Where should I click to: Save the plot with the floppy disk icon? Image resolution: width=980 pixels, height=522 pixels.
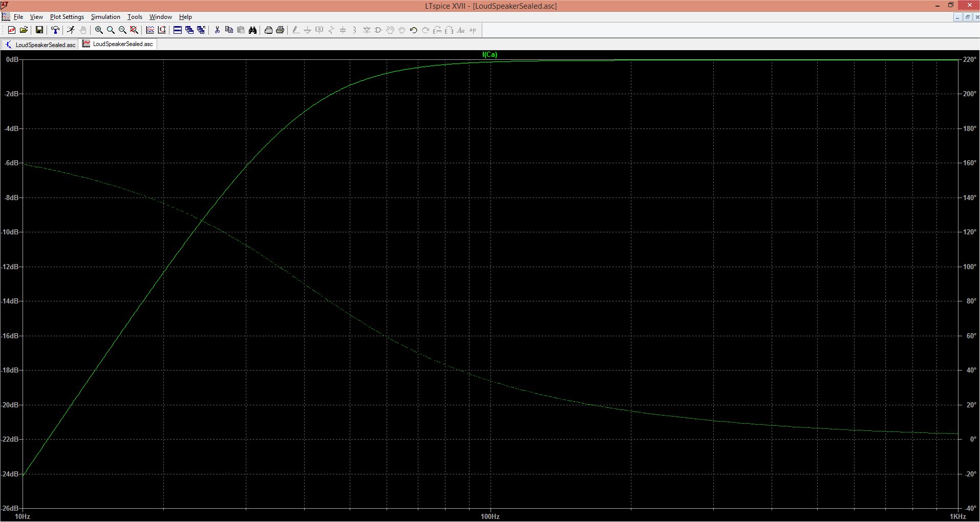point(39,30)
